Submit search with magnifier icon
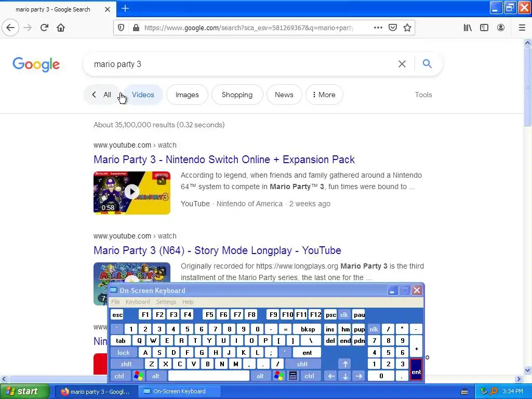532x399 pixels. point(427,63)
